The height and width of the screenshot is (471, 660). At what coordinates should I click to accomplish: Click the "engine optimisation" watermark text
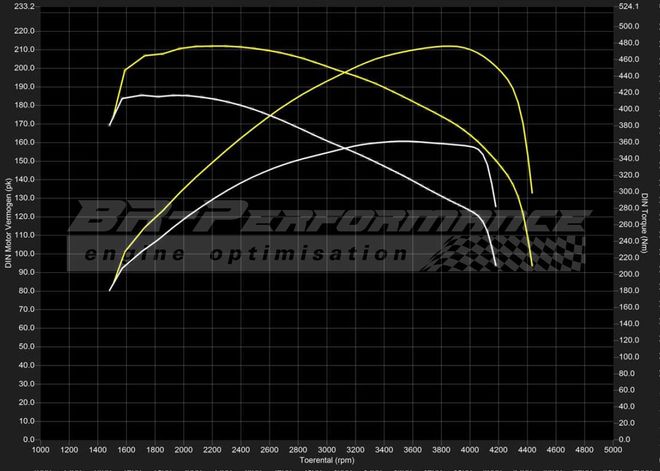pyautogui.click(x=245, y=254)
